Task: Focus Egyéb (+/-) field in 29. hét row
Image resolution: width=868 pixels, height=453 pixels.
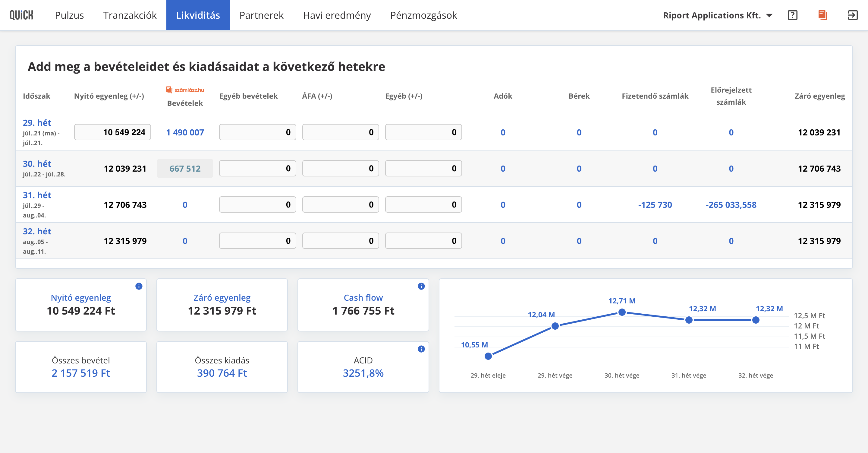Action: point(423,132)
